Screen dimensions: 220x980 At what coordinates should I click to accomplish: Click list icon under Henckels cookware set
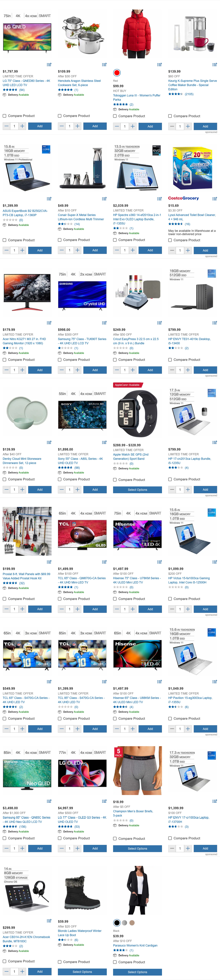pyautogui.click(x=104, y=65)
